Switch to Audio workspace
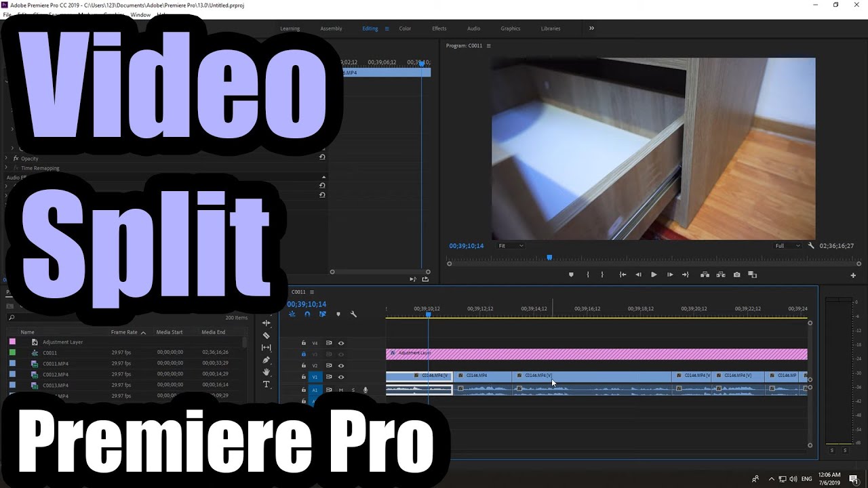The image size is (868, 488). pyautogui.click(x=473, y=28)
